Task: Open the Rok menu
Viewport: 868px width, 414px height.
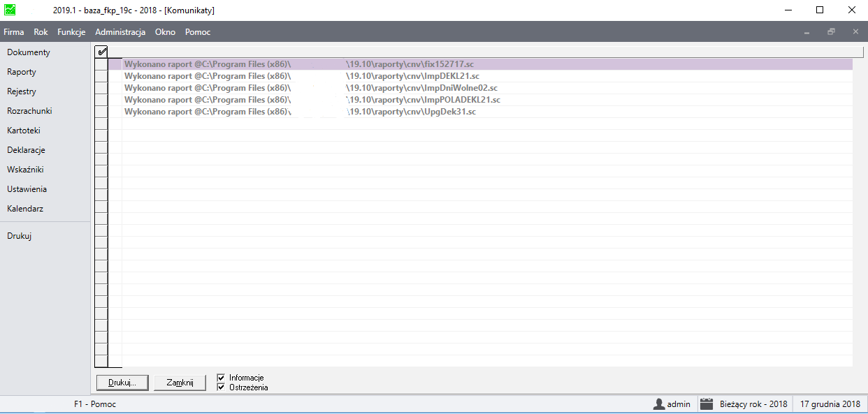Action: coord(41,32)
